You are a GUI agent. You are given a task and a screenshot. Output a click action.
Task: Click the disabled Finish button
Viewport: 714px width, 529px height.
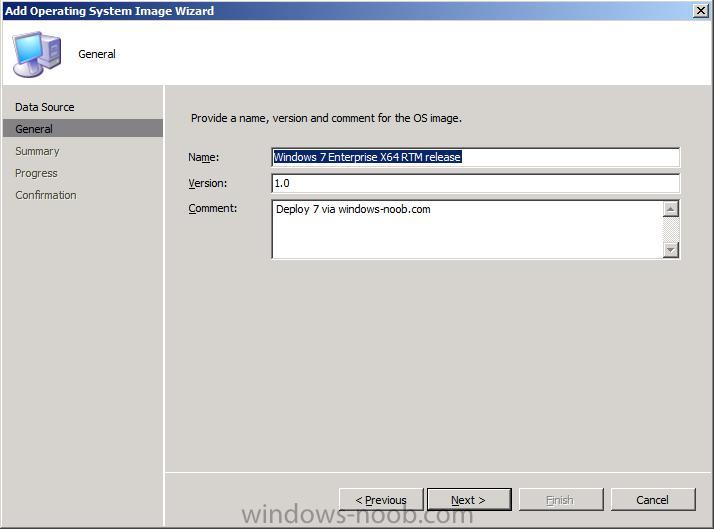click(561, 500)
